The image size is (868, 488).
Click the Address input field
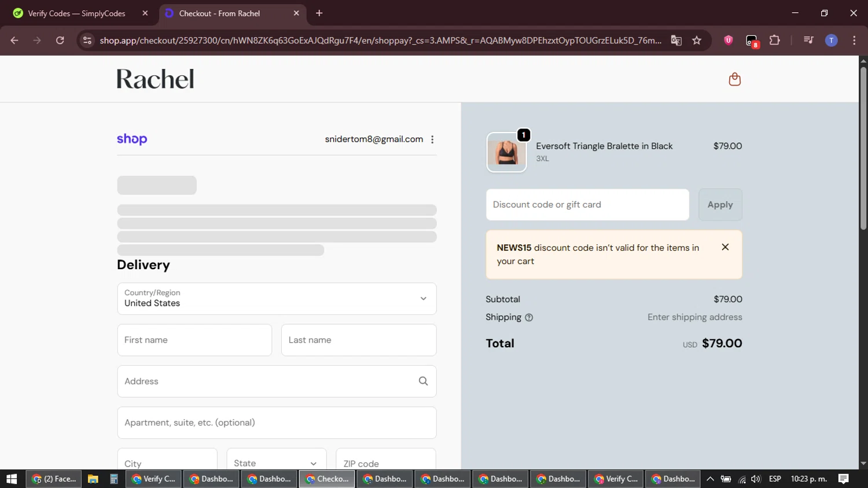277,381
